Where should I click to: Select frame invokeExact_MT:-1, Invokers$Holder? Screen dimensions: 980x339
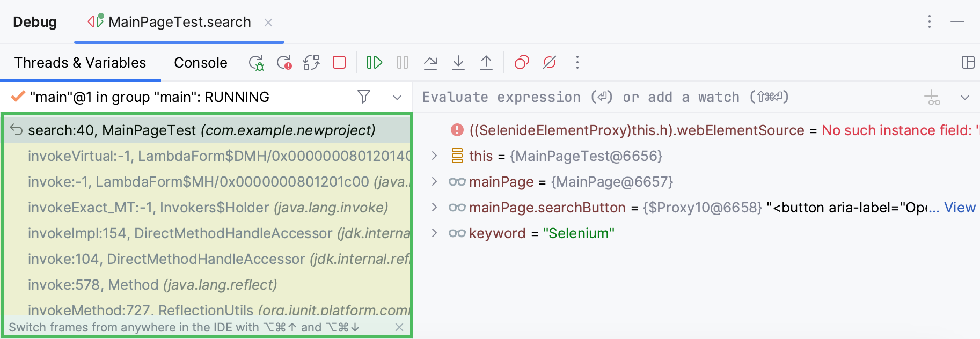pos(207,208)
